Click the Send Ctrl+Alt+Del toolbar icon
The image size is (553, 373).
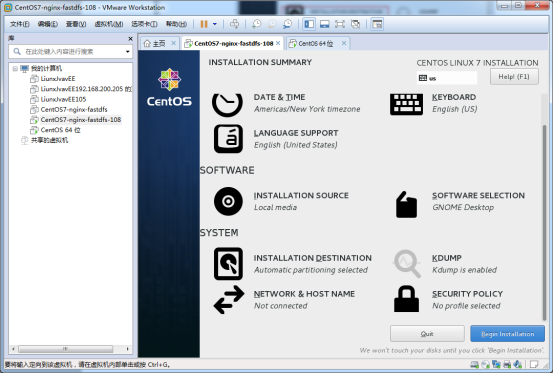[x=235, y=24]
